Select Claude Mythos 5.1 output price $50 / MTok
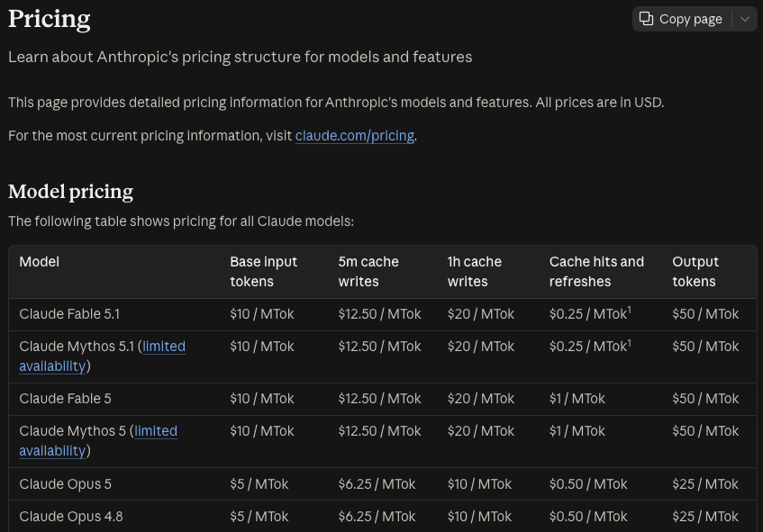The width and height of the screenshot is (763, 532). click(705, 347)
